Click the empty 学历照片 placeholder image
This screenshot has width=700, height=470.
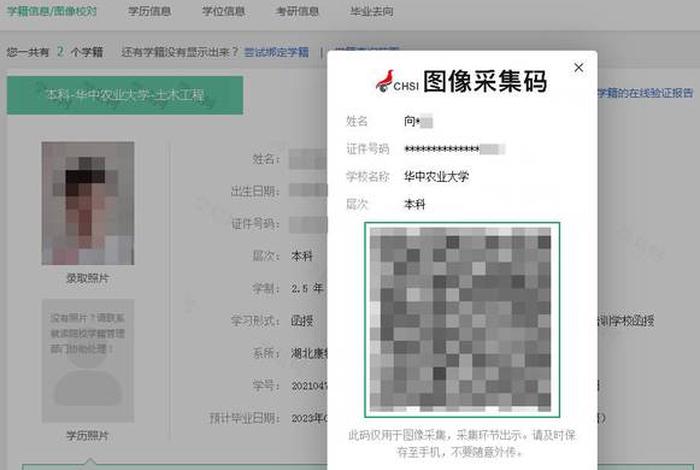[x=88, y=361]
